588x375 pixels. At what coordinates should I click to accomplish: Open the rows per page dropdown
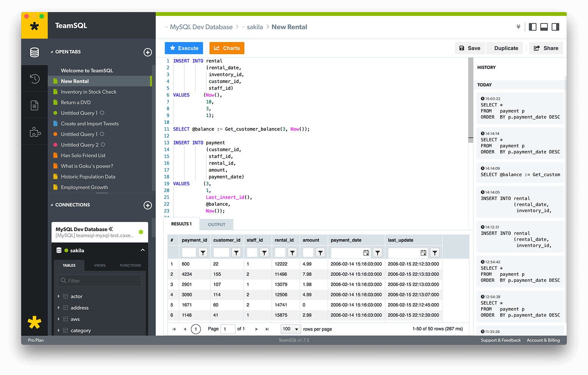pyautogui.click(x=291, y=329)
